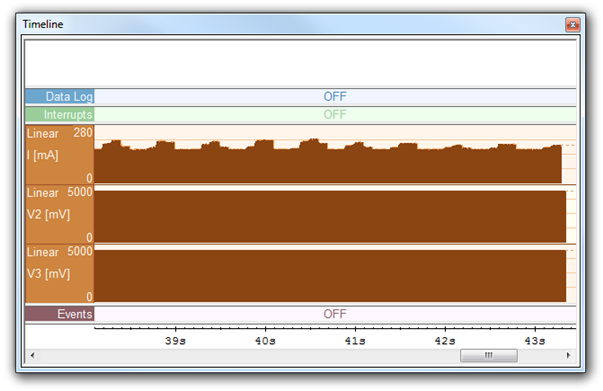Click the horizontal scrollbar thumb
This screenshot has height=391, width=603.
tap(488, 355)
